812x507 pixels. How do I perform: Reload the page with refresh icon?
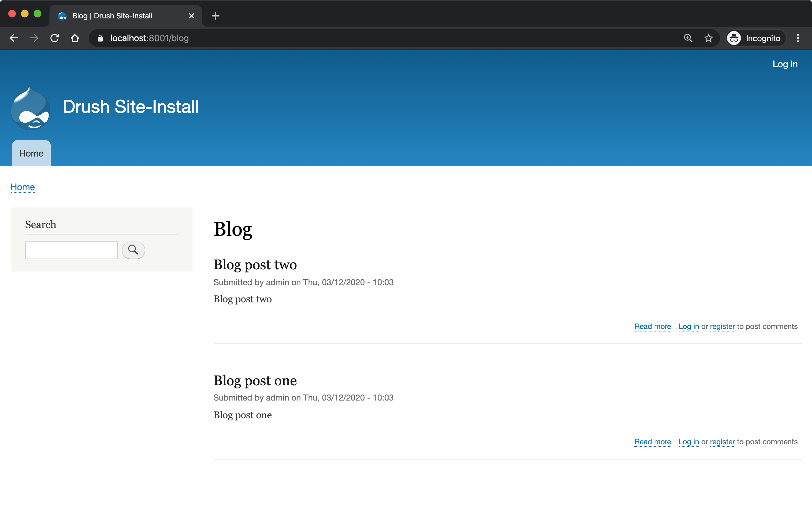coord(55,38)
